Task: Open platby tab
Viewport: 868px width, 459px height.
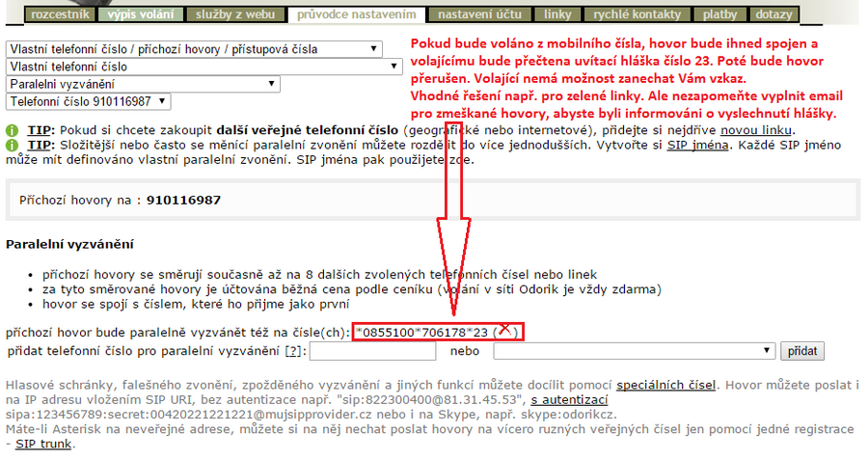Action: (x=719, y=14)
